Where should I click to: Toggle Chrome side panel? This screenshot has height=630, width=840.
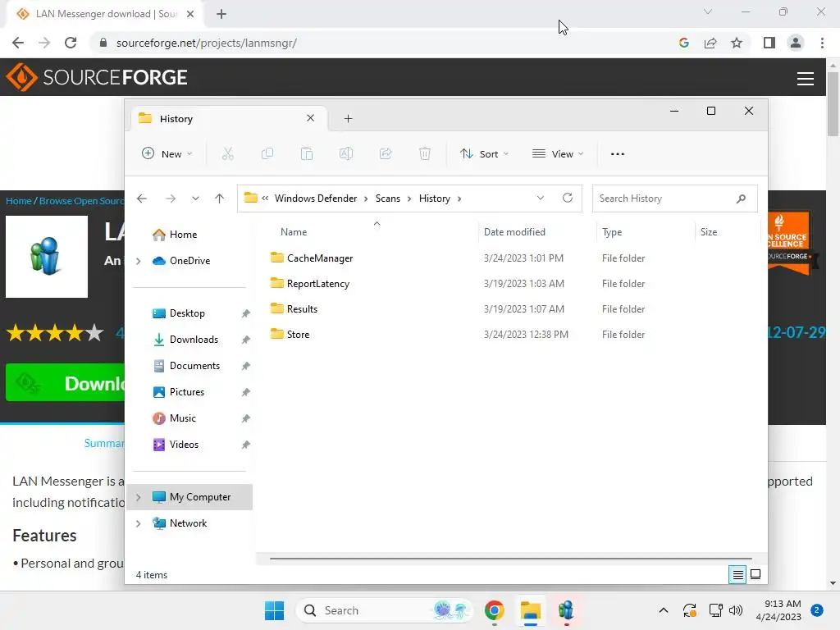[x=769, y=43]
